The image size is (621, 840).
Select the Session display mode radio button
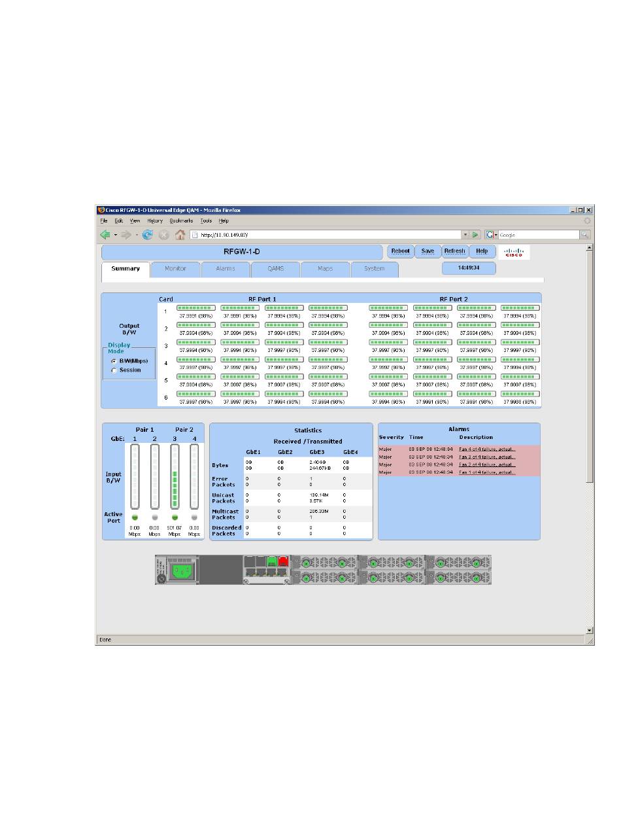[x=114, y=370]
